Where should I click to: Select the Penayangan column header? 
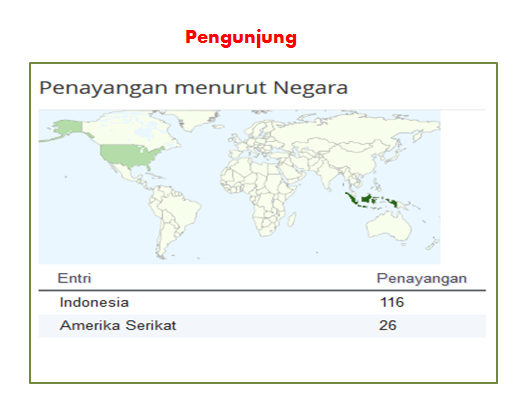coord(421,279)
